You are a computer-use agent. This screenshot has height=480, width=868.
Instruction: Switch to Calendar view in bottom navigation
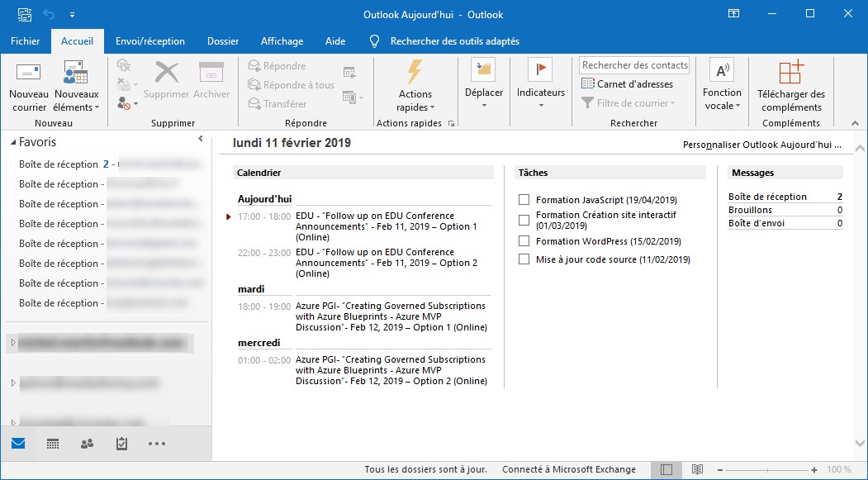click(x=53, y=444)
